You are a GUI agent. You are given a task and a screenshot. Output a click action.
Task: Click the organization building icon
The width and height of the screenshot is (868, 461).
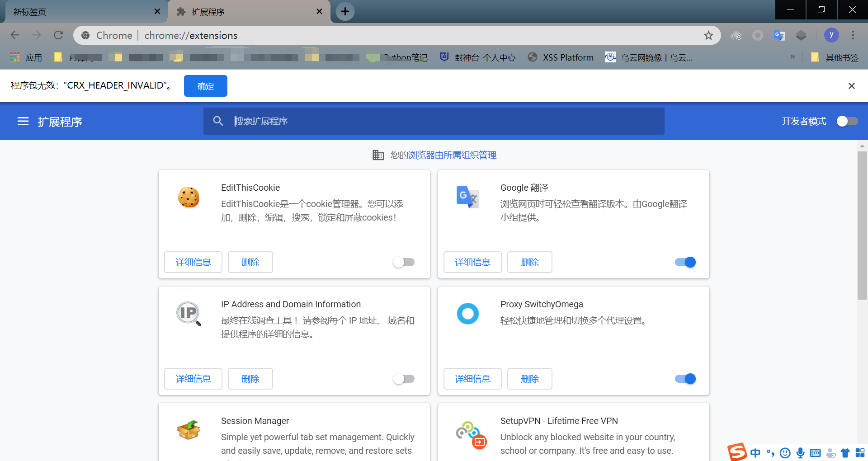378,155
